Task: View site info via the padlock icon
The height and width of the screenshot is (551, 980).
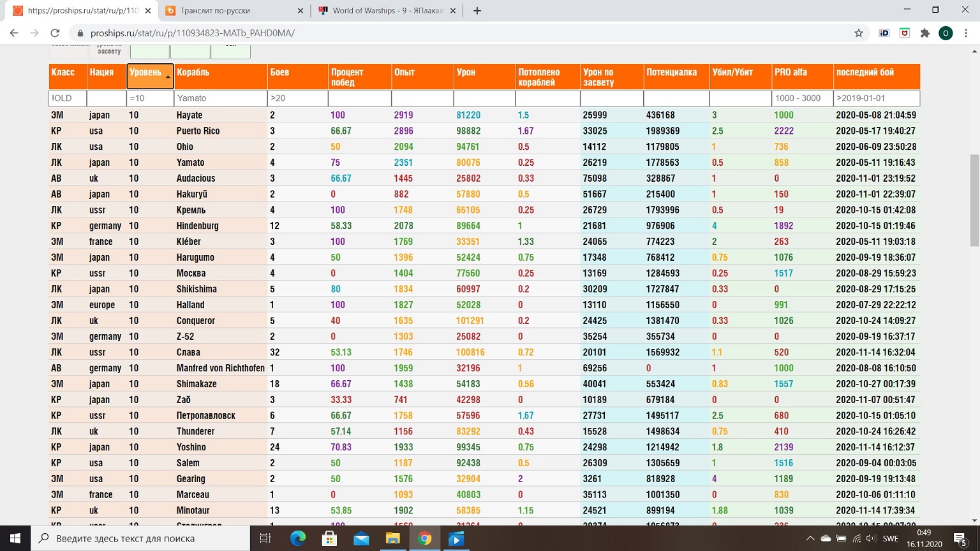Action: 80,33
